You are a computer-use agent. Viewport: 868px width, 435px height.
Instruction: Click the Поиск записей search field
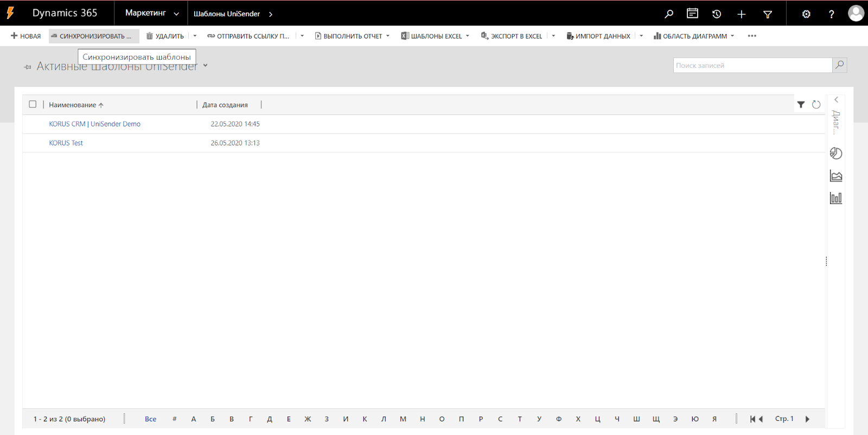(x=752, y=65)
